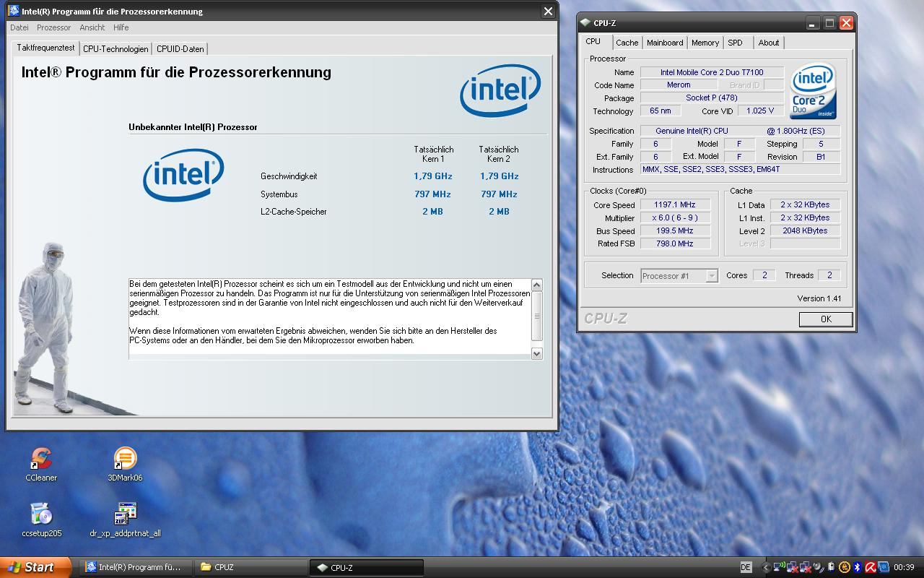The width and height of the screenshot is (924, 578).
Task: Switch to the CPUID-Daten tab
Action: [180, 48]
